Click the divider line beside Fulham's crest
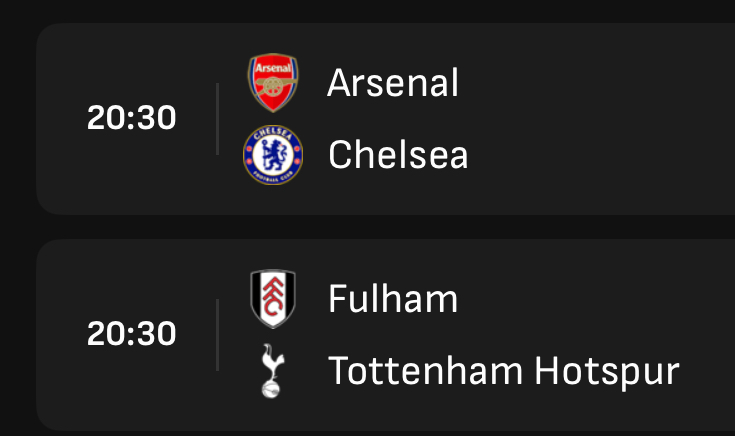Image resolution: width=735 pixels, height=436 pixels. pos(218,335)
